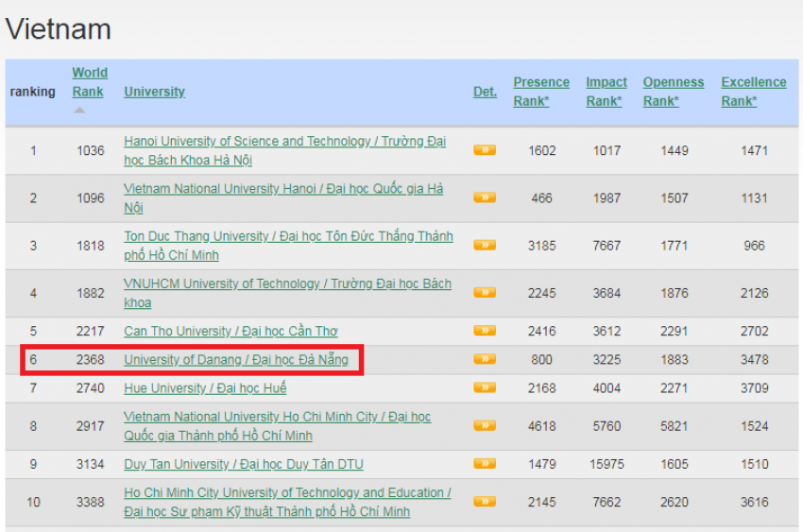The height and width of the screenshot is (532, 803).
Task: Open details icon for Ton Duc Thang University
Action: (485, 246)
